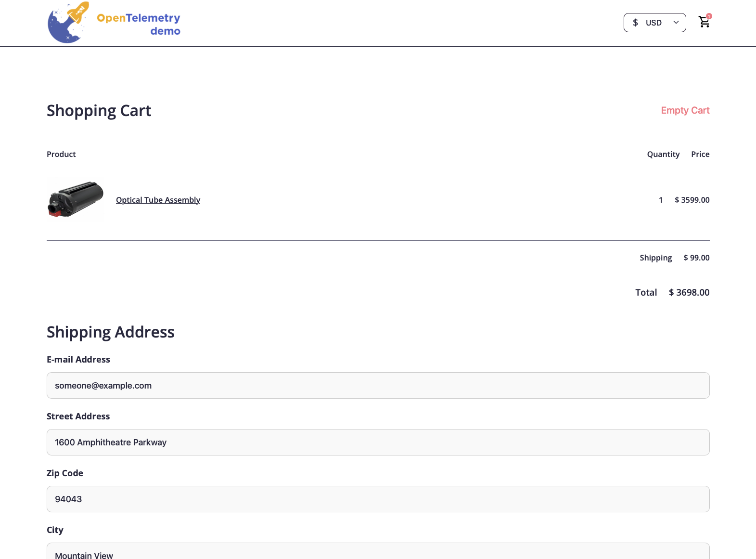Click into the Street Address field
The image size is (756, 559).
378,442
